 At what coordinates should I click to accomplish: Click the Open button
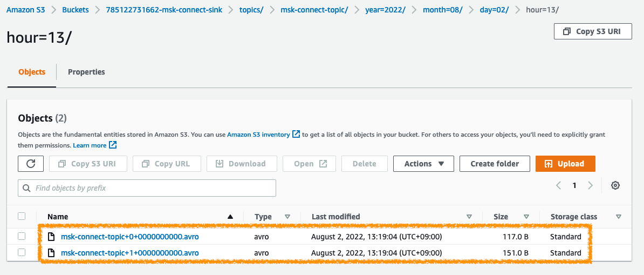[309, 164]
